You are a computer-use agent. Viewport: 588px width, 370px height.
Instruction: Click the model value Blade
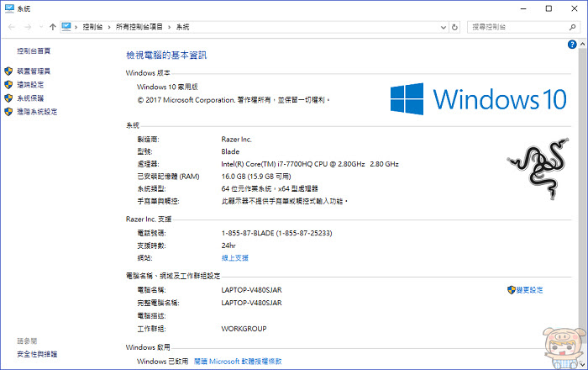pyautogui.click(x=230, y=151)
